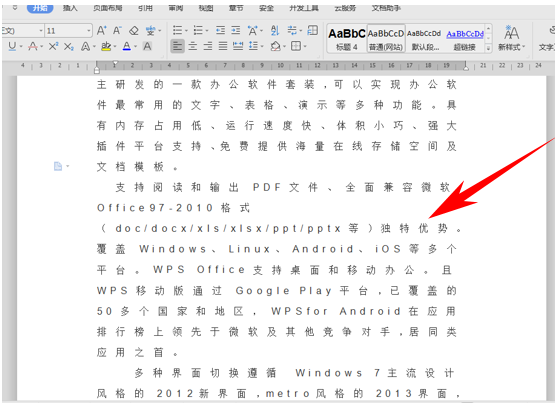Image resolution: width=555 pixels, height=403 pixels.
Task: Open the 视图 (View) tab
Action: coord(206,7)
